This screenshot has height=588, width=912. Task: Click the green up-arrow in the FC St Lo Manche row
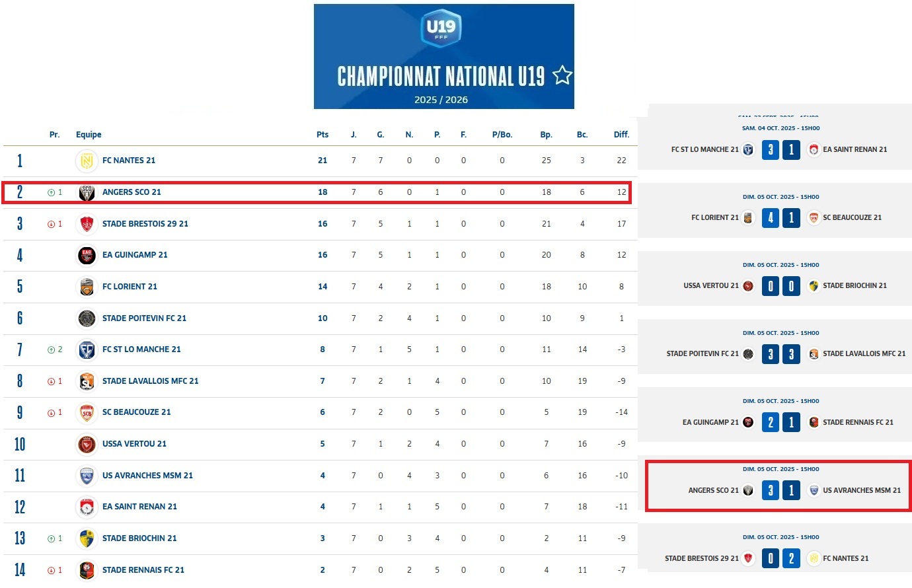pyautogui.click(x=51, y=349)
